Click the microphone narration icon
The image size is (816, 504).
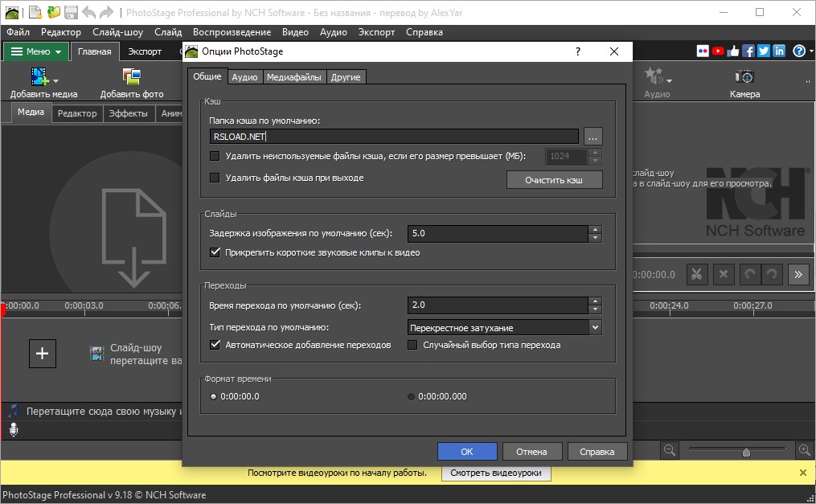click(x=14, y=429)
